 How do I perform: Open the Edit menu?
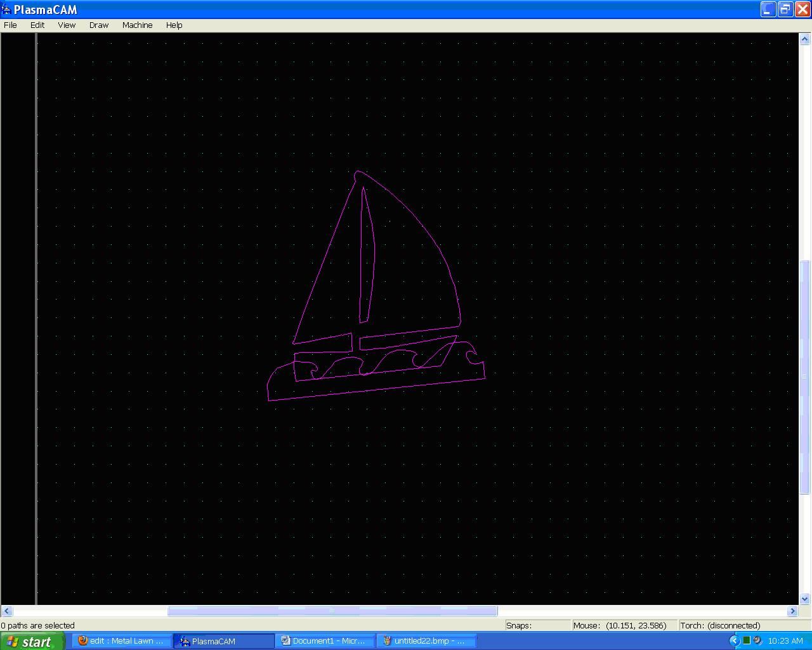coord(37,25)
